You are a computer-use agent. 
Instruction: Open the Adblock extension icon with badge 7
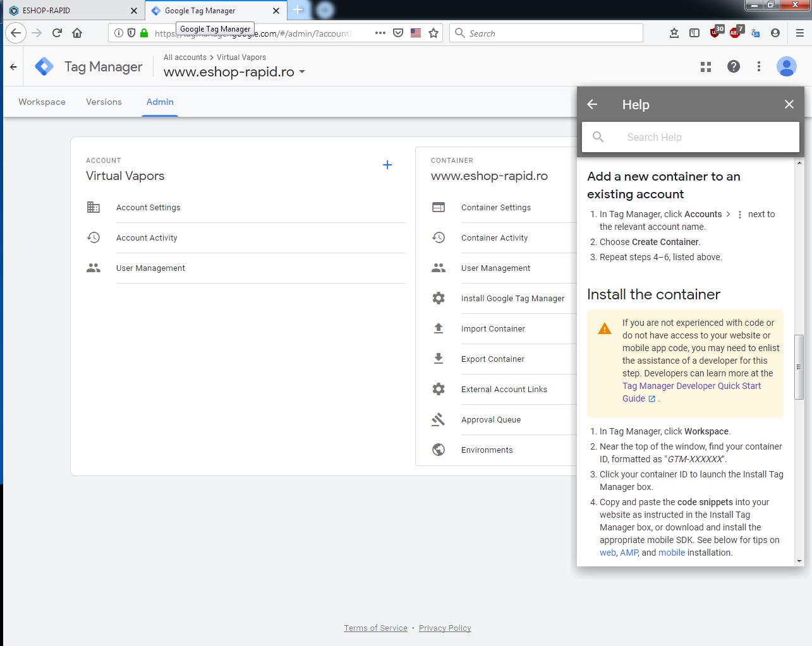pyautogui.click(x=736, y=32)
